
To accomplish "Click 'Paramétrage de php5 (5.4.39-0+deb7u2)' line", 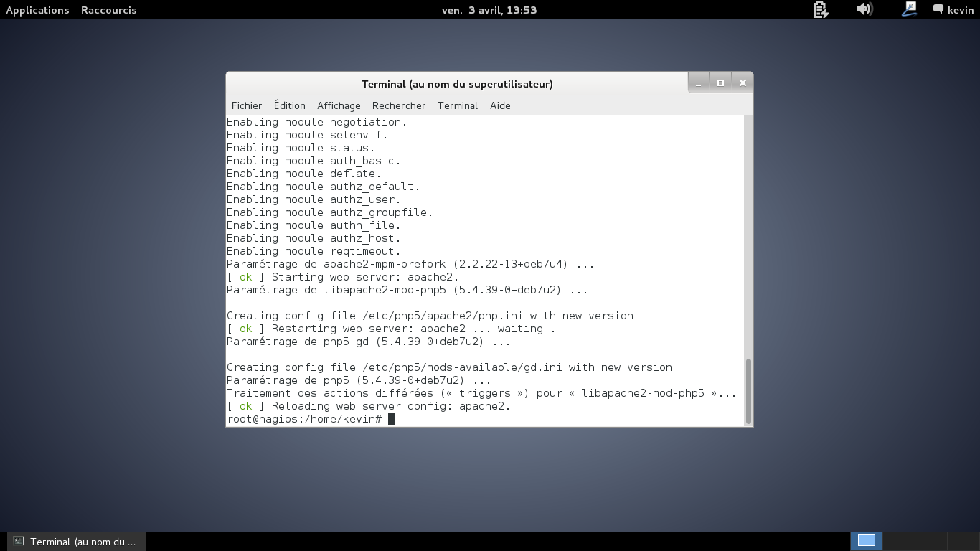I will pyautogui.click(x=359, y=380).
